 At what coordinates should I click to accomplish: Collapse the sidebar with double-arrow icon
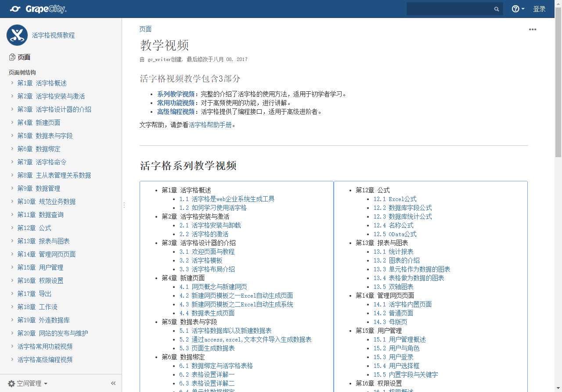click(113, 383)
